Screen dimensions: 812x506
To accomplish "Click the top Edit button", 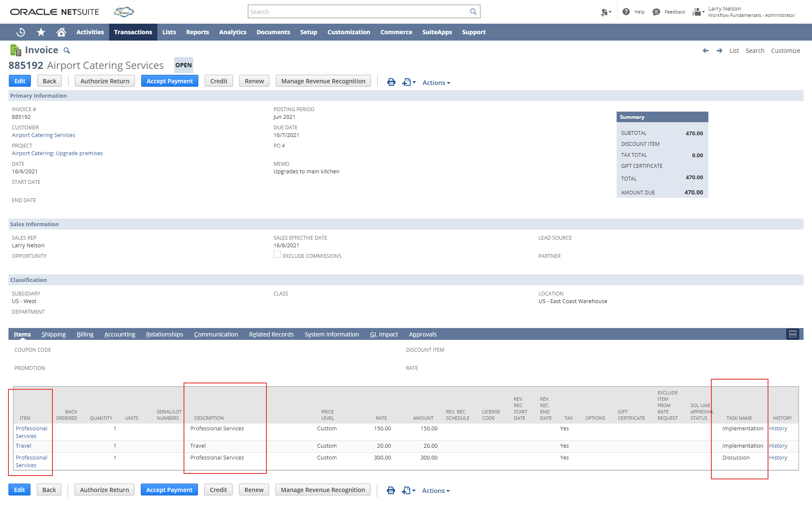I will point(20,81).
